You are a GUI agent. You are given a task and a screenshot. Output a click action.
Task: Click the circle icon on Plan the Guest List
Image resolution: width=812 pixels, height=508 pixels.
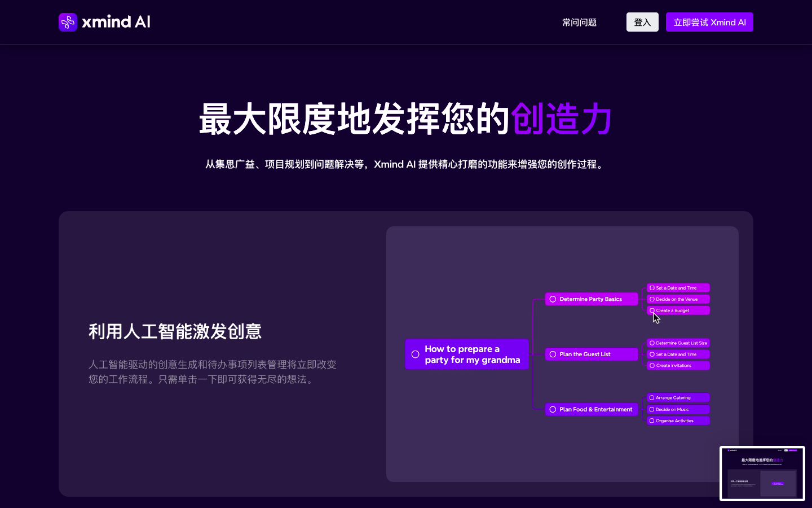553,354
